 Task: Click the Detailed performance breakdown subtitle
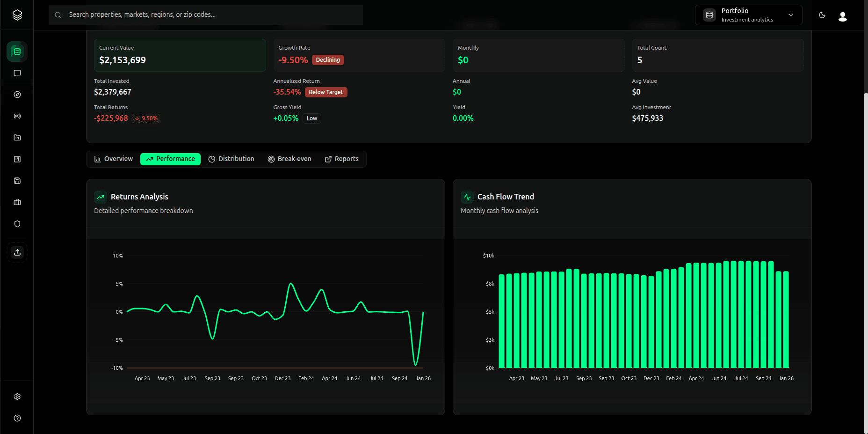tap(144, 211)
